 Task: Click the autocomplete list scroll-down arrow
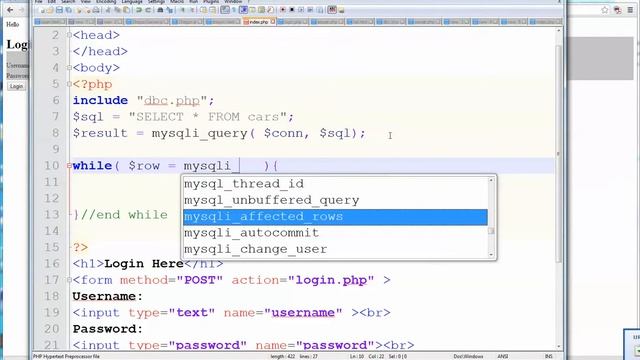click(x=491, y=254)
